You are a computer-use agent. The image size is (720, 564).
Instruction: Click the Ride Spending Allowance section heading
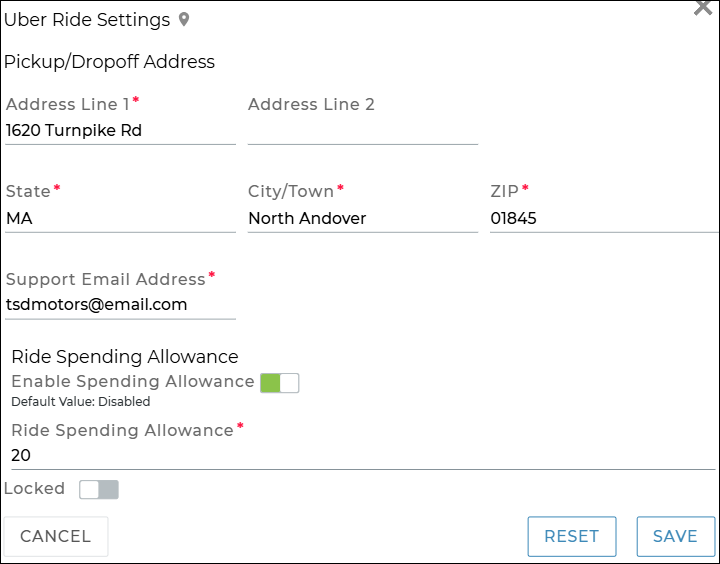coord(125,357)
